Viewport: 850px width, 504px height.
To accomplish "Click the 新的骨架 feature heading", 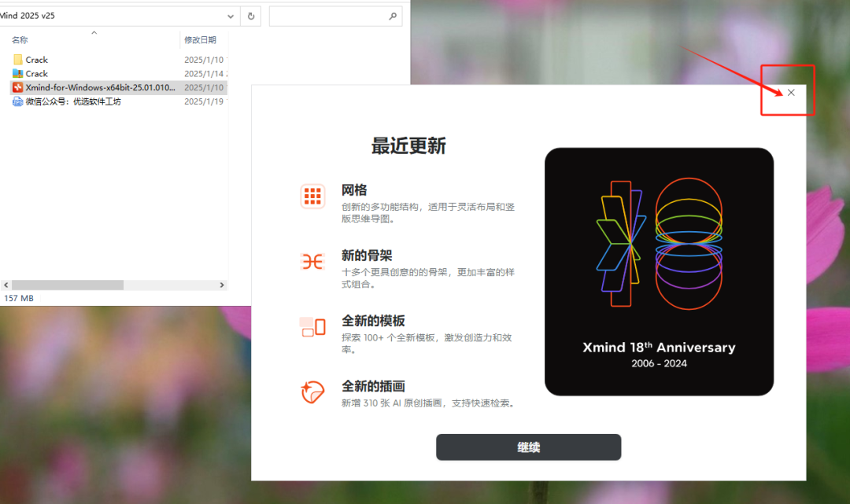I will [367, 256].
